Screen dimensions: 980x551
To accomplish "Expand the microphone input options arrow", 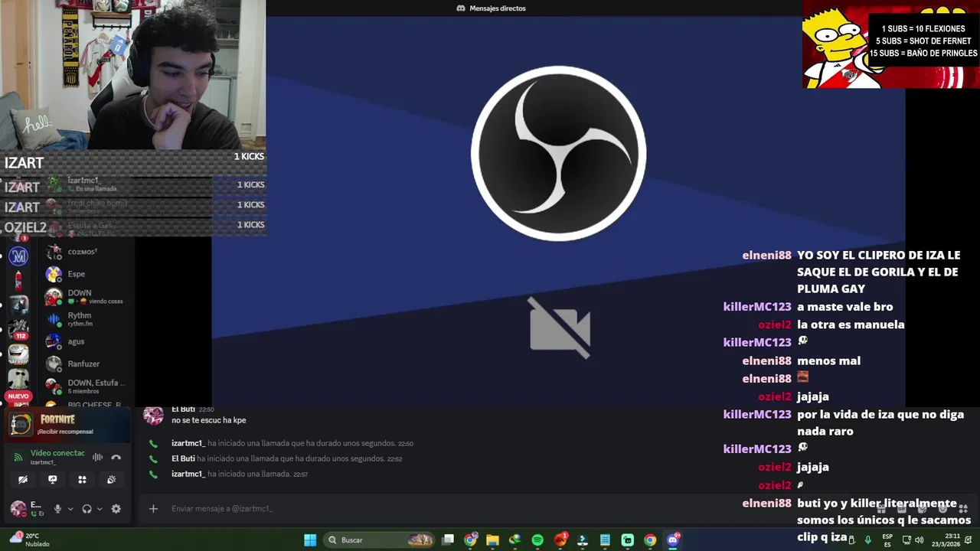I will (x=70, y=509).
